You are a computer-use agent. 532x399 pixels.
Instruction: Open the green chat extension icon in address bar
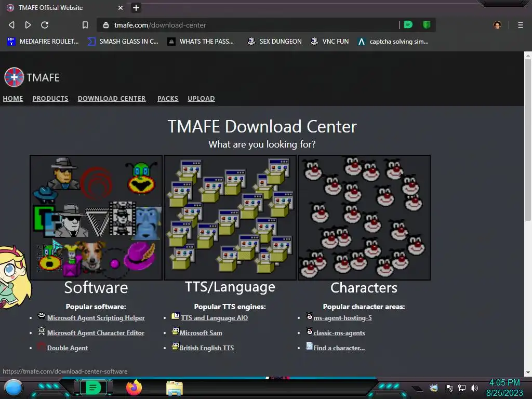click(408, 25)
